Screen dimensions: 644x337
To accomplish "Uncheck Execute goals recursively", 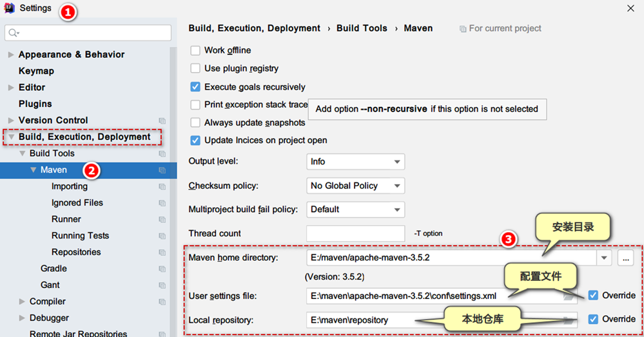I will click(195, 86).
